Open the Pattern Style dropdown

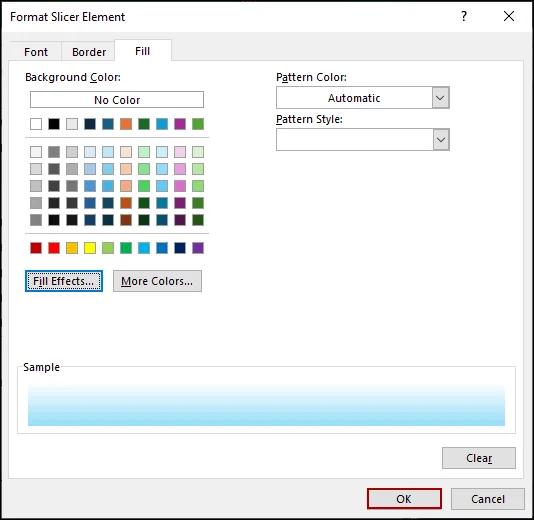[x=441, y=140]
